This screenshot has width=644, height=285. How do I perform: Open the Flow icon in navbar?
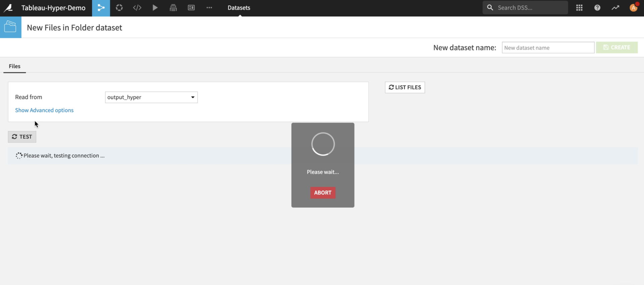pyautogui.click(x=101, y=8)
